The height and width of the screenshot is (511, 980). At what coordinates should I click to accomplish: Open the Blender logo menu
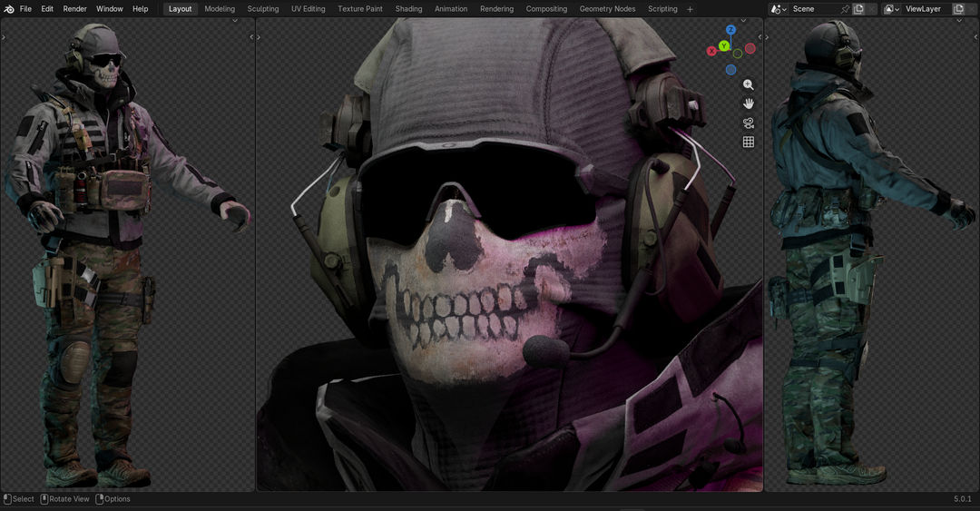(9, 9)
